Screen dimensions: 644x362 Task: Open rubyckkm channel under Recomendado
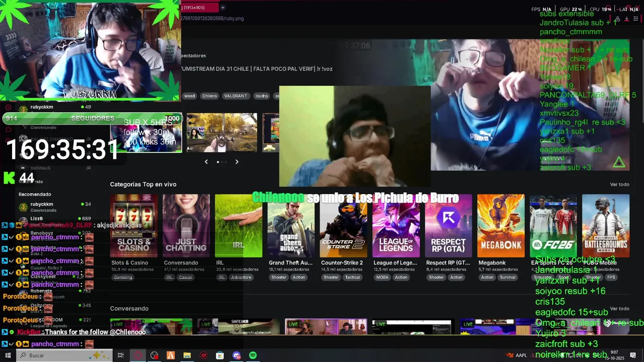click(x=55, y=207)
